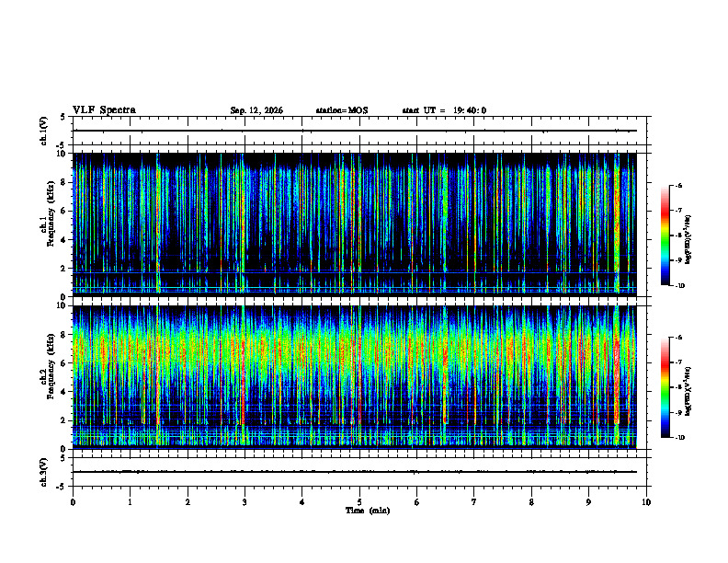The image size is (728, 563).
Task: Click the 10 kHz tick on ch.1 axis
Action: (x=65, y=154)
